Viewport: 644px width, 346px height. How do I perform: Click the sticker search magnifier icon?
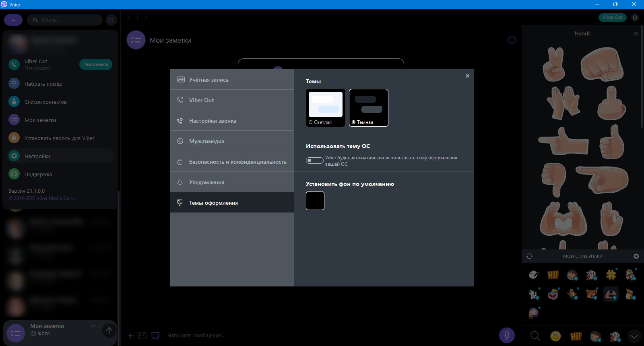tap(535, 336)
